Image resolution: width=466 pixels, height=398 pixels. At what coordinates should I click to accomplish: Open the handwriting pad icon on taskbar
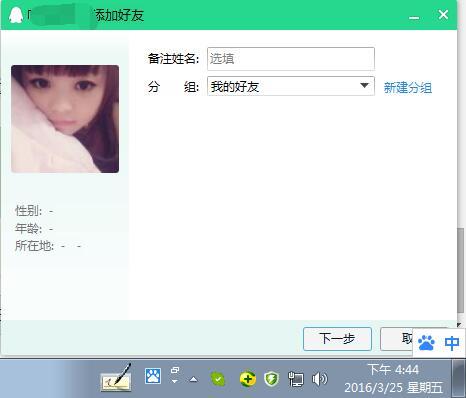click(116, 378)
